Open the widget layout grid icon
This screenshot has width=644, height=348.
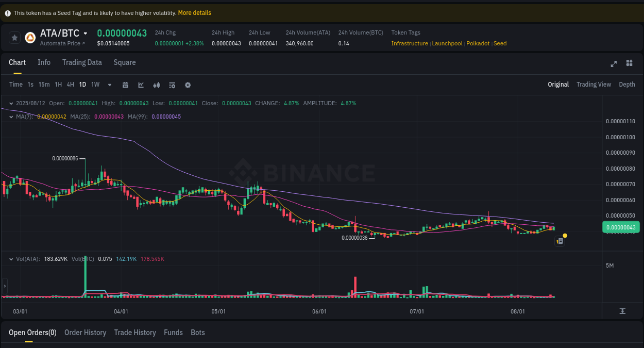click(629, 63)
